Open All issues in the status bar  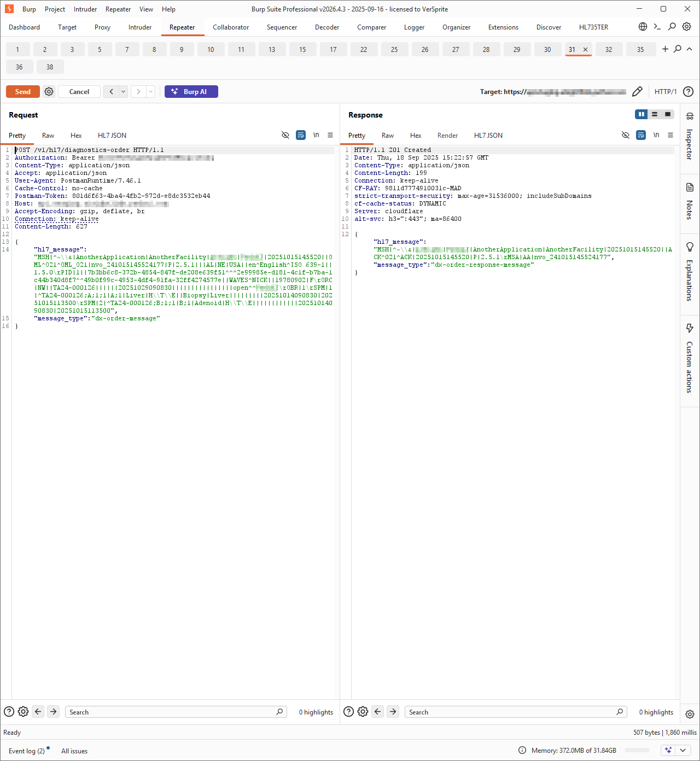tap(74, 751)
